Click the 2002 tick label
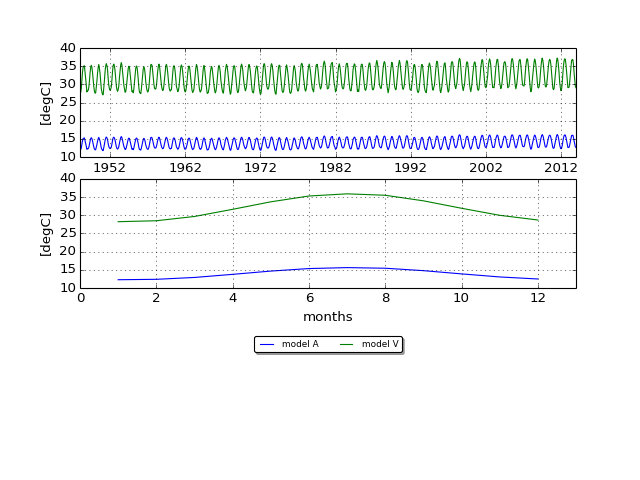This screenshot has width=640, height=480. (486, 168)
